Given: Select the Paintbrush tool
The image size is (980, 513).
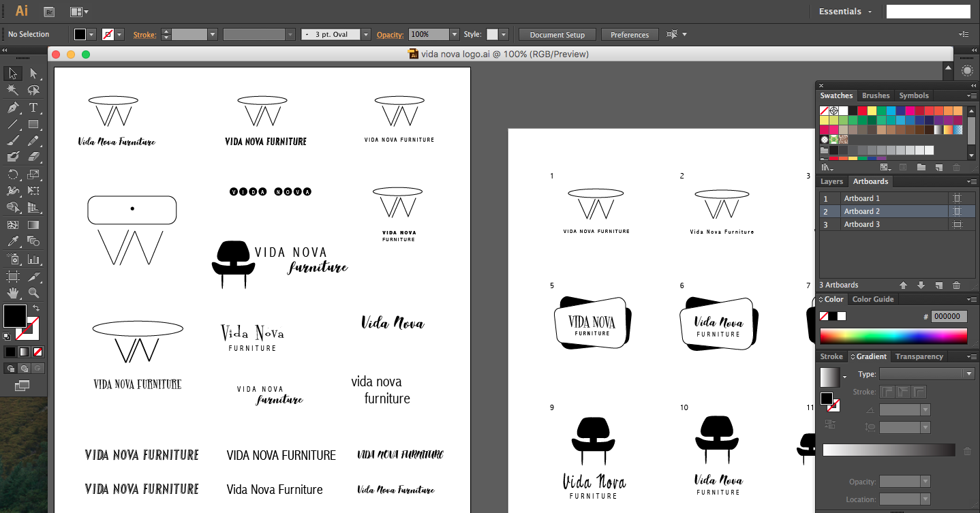Looking at the screenshot, I should pos(13,141).
